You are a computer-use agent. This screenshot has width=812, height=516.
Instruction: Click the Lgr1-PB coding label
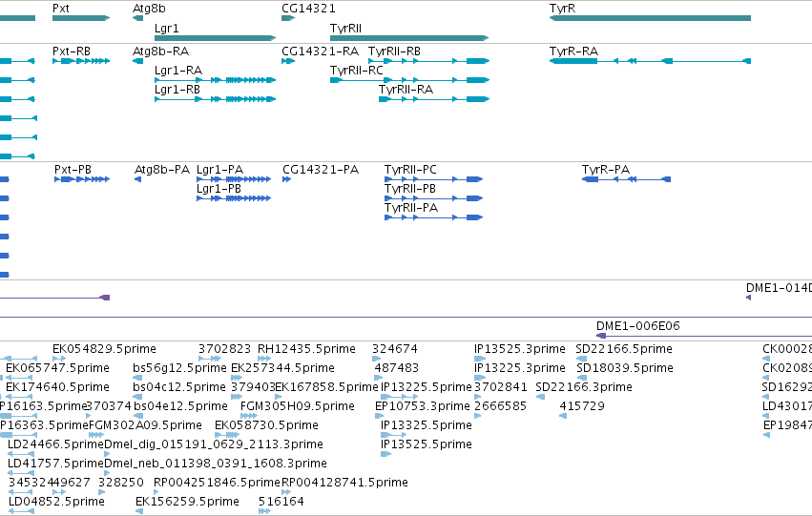tap(219, 189)
